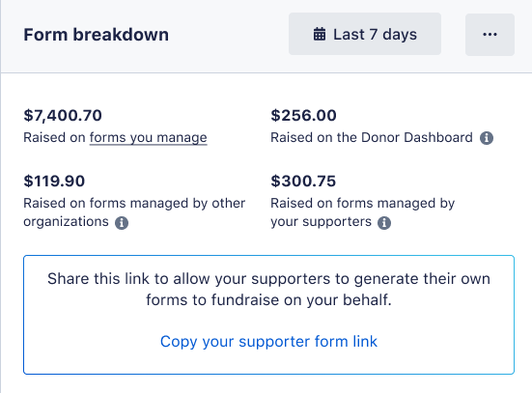Click the word organizations beside its info icon
Screen dimensions: 532x393
(x=67, y=222)
